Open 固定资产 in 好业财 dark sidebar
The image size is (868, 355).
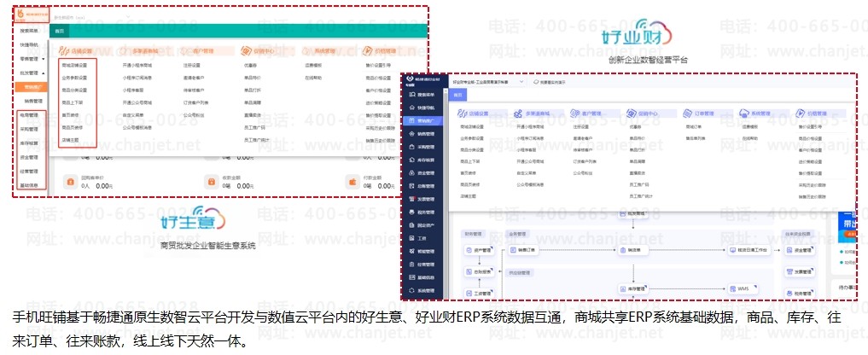click(x=422, y=225)
